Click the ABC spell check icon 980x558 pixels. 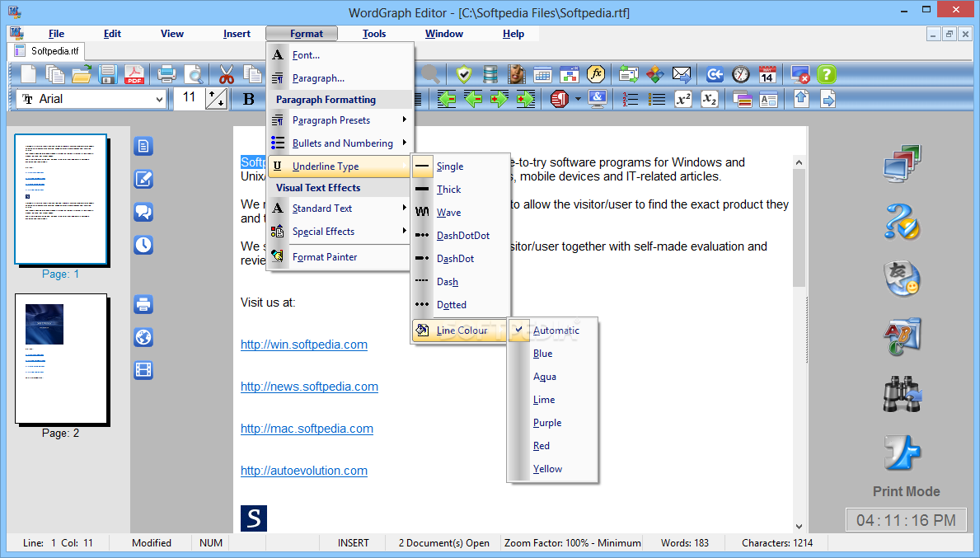point(903,336)
